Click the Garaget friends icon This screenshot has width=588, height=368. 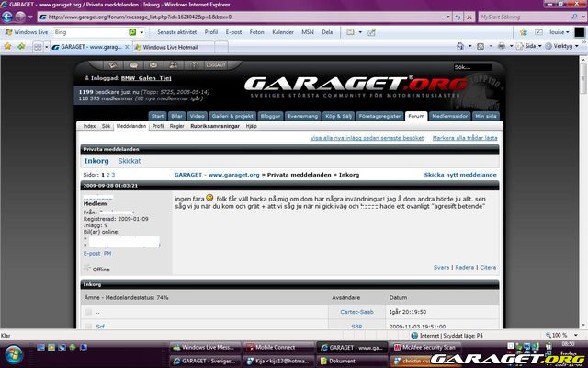point(174,65)
